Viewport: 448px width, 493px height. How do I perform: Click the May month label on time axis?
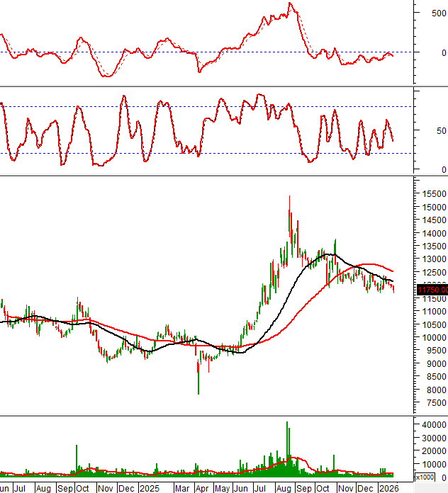pos(222,488)
